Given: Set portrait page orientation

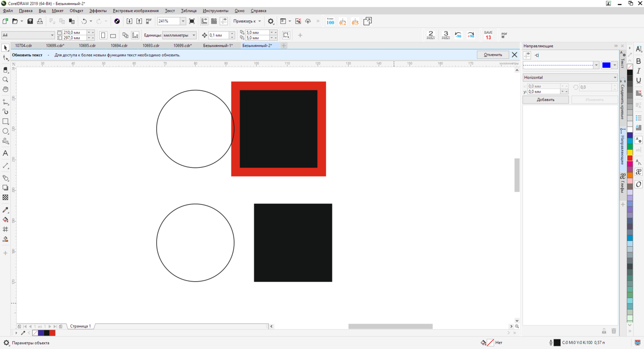Looking at the screenshot, I should (x=103, y=35).
